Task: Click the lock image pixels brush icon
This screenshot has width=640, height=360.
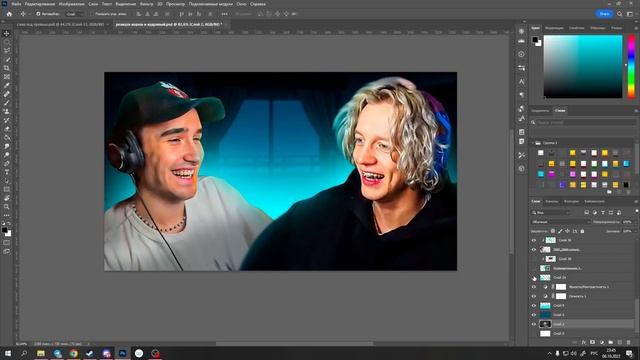Action: (560, 231)
